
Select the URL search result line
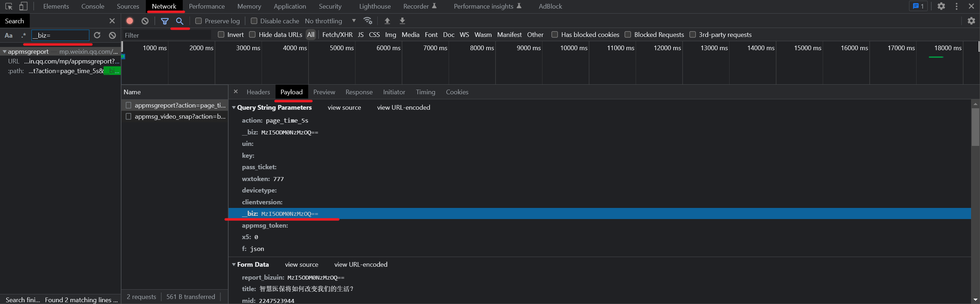[61, 61]
